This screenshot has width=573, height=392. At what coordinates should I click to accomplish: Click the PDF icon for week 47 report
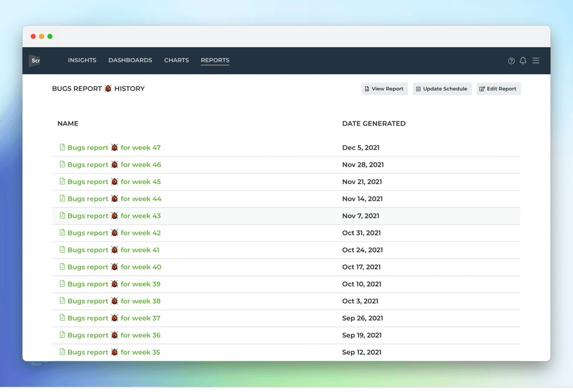[x=62, y=147]
